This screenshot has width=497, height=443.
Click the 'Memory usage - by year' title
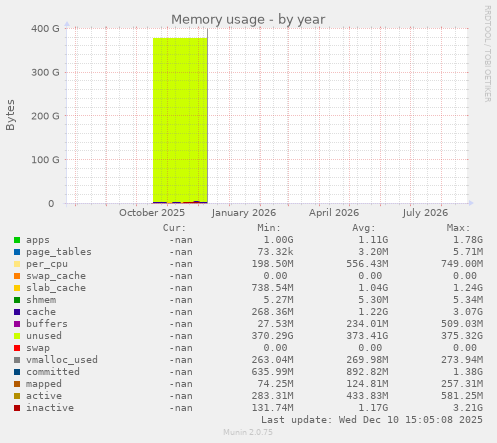(248, 20)
